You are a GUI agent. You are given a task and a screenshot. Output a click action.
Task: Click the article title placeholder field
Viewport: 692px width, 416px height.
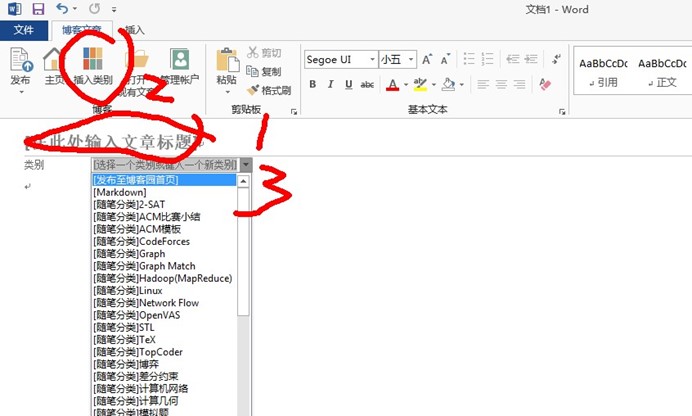pyautogui.click(x=114, y=142)
